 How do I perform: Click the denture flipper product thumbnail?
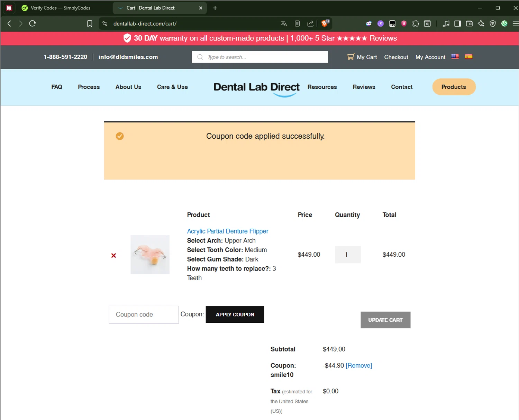pyautogui.click(x=150, y=255)
